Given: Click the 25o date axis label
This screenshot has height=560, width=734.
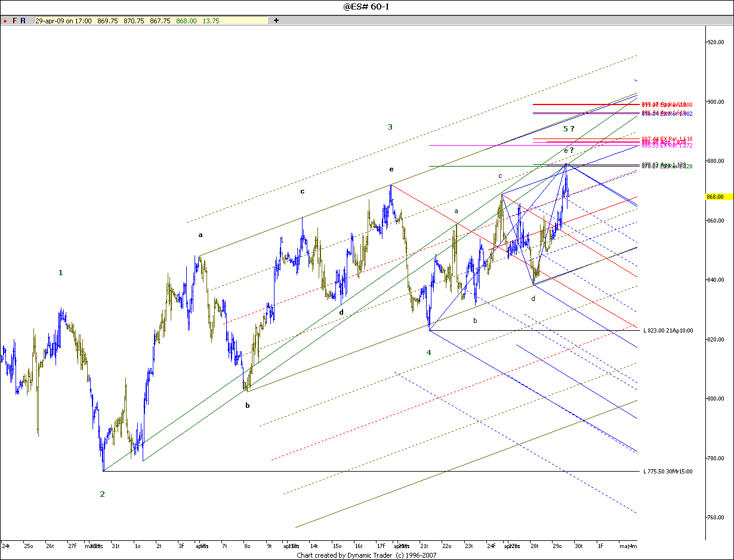Looking at the screenshot, I should click(28, 546).
